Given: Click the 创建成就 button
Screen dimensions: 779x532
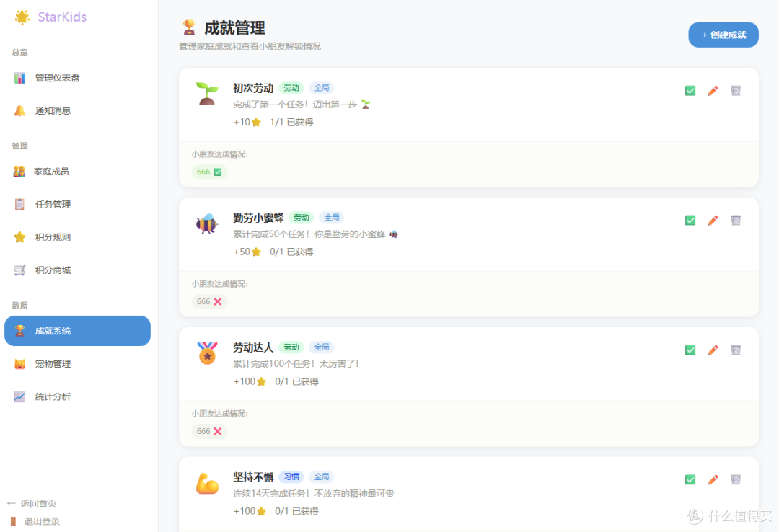Looking at the screenshot, I should click(723, 35).
